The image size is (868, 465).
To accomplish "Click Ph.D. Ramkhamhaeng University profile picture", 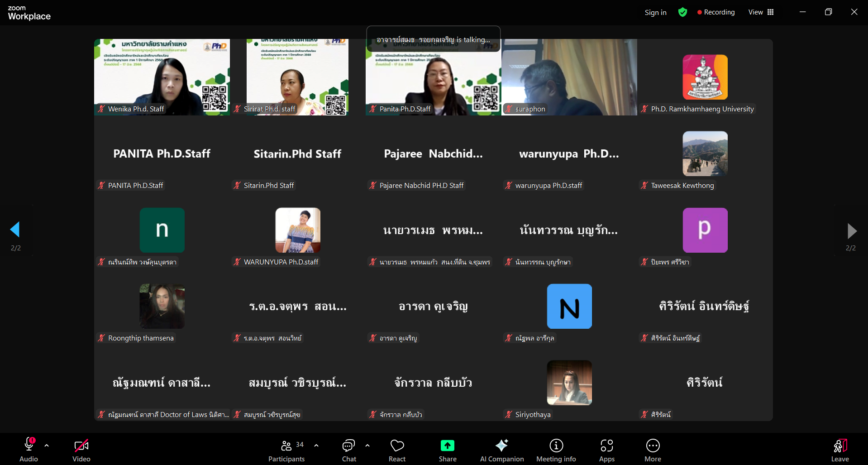I will (705, 77).
